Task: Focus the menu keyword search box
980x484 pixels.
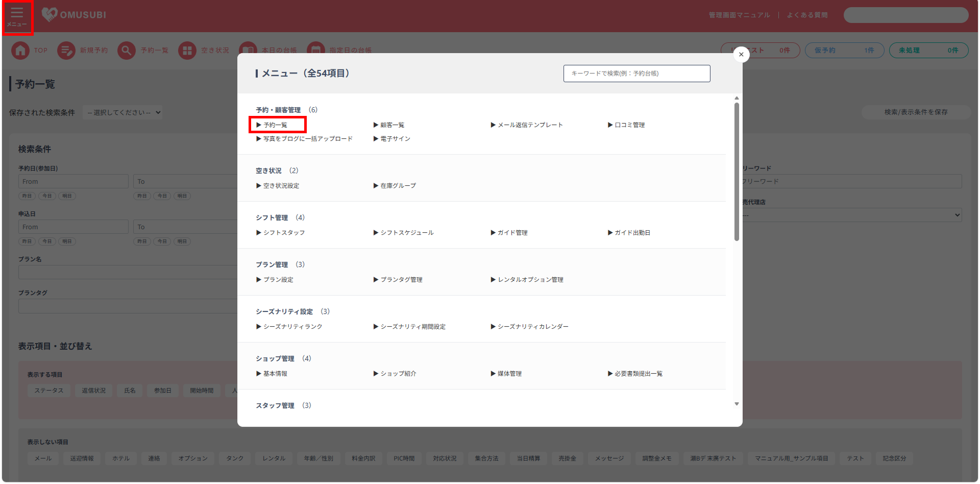Action: pyautogui.click(x=636, y=74)
